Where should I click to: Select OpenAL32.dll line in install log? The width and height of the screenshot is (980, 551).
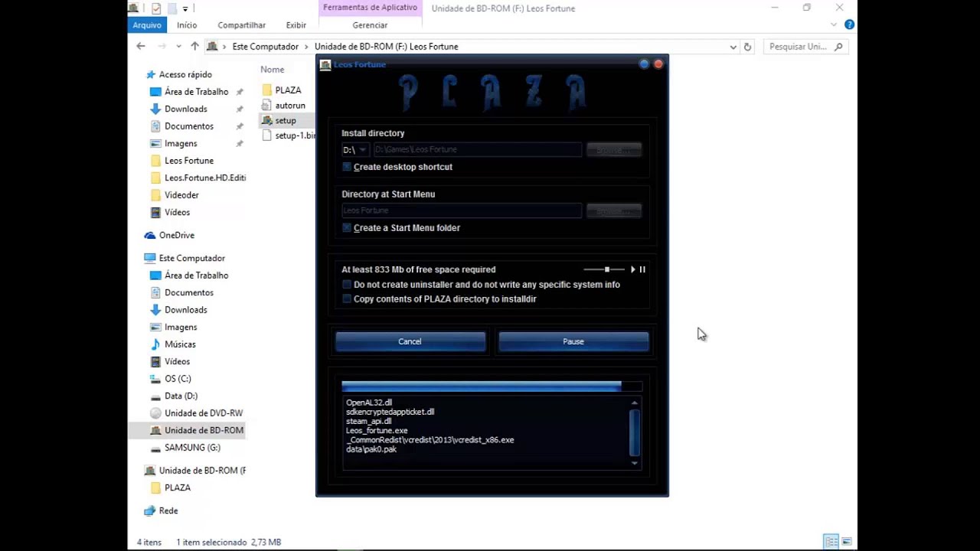(x=369, y=403)
